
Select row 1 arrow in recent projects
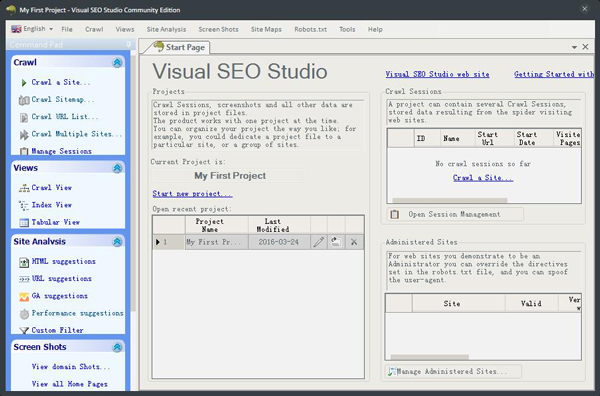158,242
